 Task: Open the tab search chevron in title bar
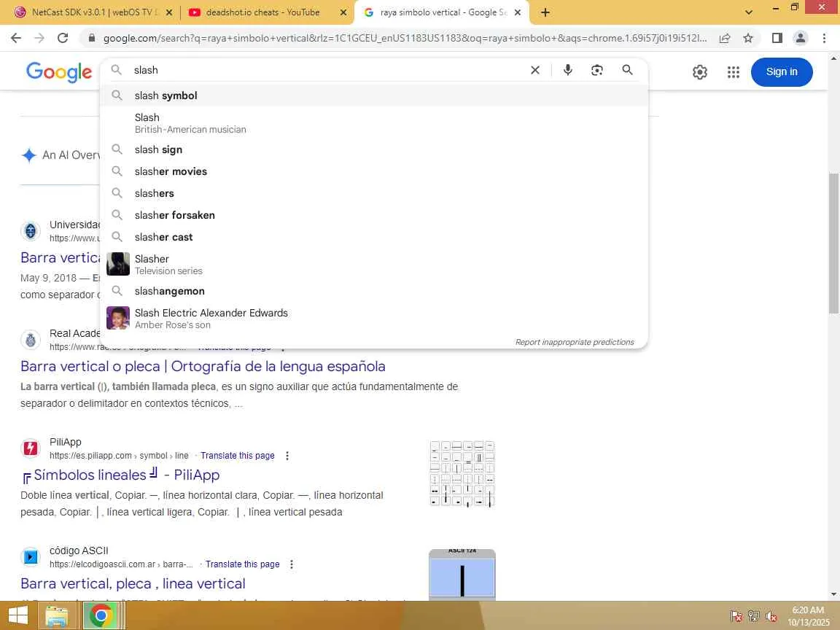748,12
